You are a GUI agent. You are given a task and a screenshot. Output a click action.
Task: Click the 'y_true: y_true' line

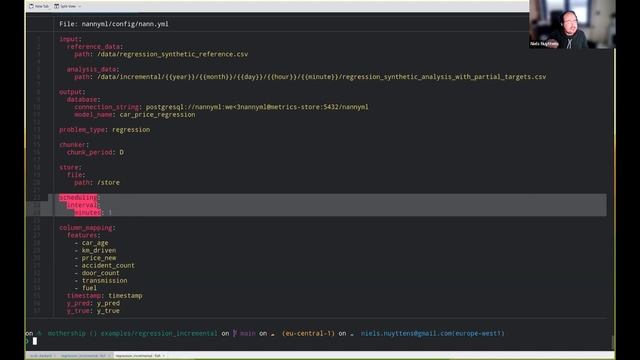(93, 311)
